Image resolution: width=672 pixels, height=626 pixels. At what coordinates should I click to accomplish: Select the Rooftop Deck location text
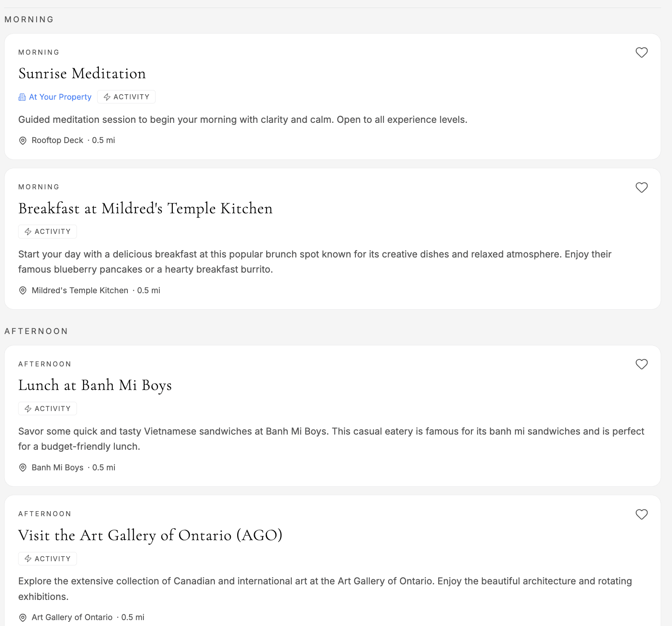pos(58,141)
